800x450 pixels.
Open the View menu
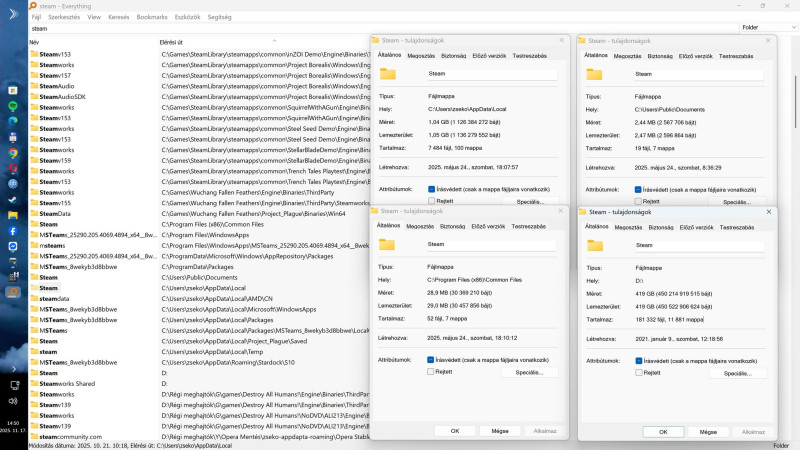[94, 17]
